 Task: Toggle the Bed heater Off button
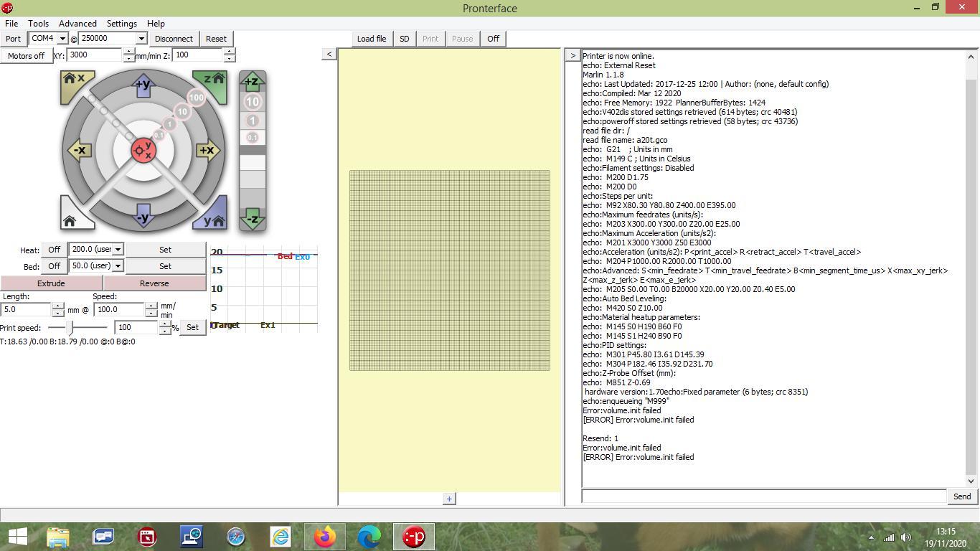[54, 266]
